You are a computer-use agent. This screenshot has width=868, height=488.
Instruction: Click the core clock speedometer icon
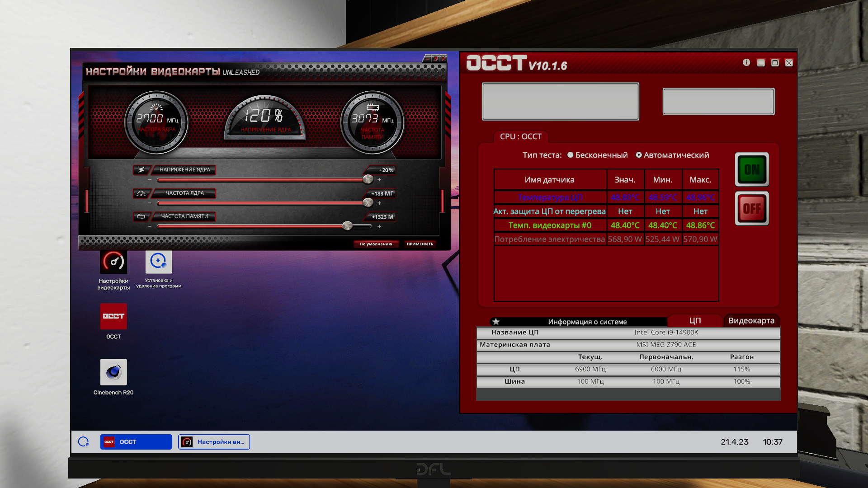coord(142,193)
